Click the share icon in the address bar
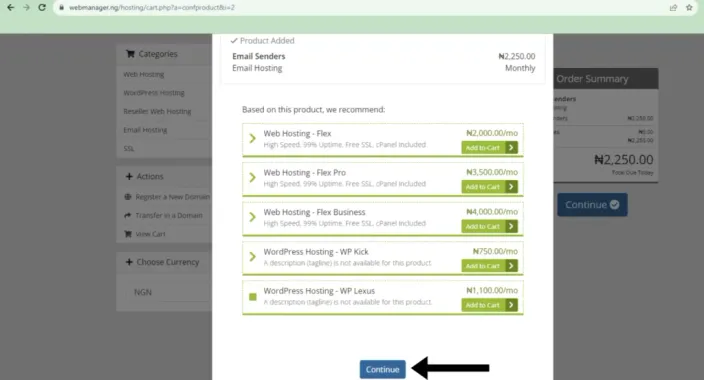Screen dimensions: 704x380 coord(673,7)
